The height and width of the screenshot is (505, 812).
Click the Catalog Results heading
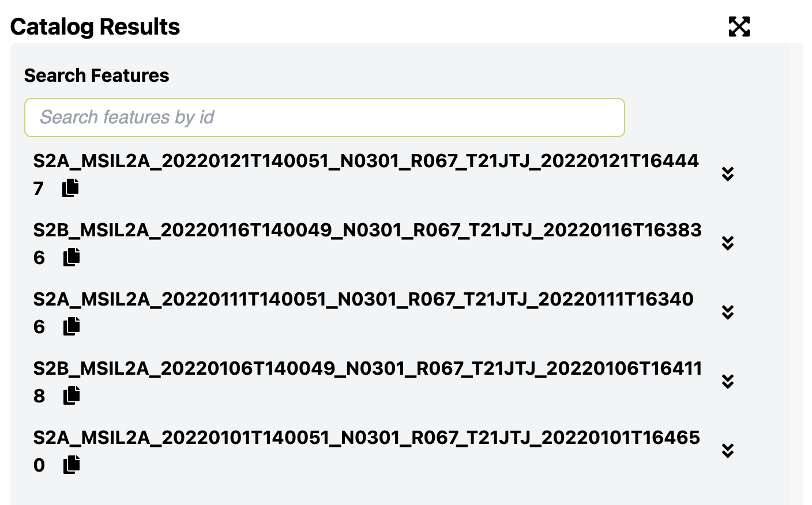95,27
